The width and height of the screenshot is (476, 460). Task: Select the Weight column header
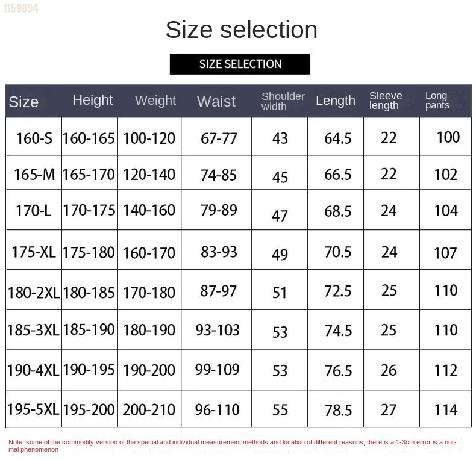[155, 101]
